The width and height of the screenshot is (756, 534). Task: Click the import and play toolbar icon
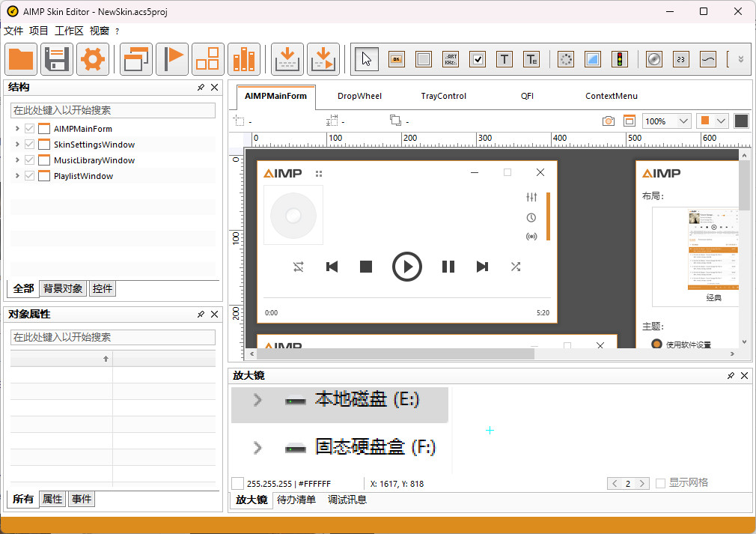point(323,59)
